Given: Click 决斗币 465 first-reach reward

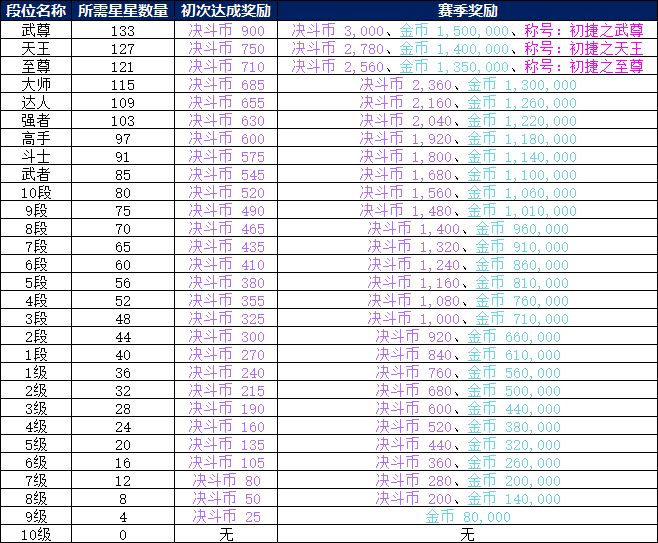Looking at the screenshot, I should (226, 229).
